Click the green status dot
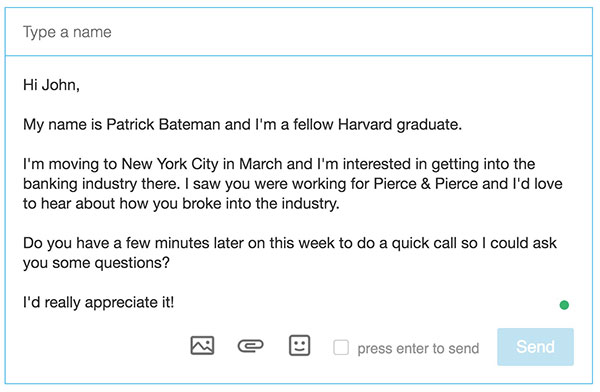The image size is (600, 392). coord(564,305)
